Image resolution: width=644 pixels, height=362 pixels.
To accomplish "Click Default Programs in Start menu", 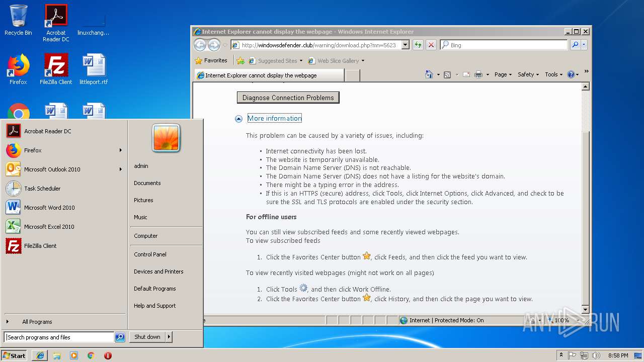I will (154, 289).
